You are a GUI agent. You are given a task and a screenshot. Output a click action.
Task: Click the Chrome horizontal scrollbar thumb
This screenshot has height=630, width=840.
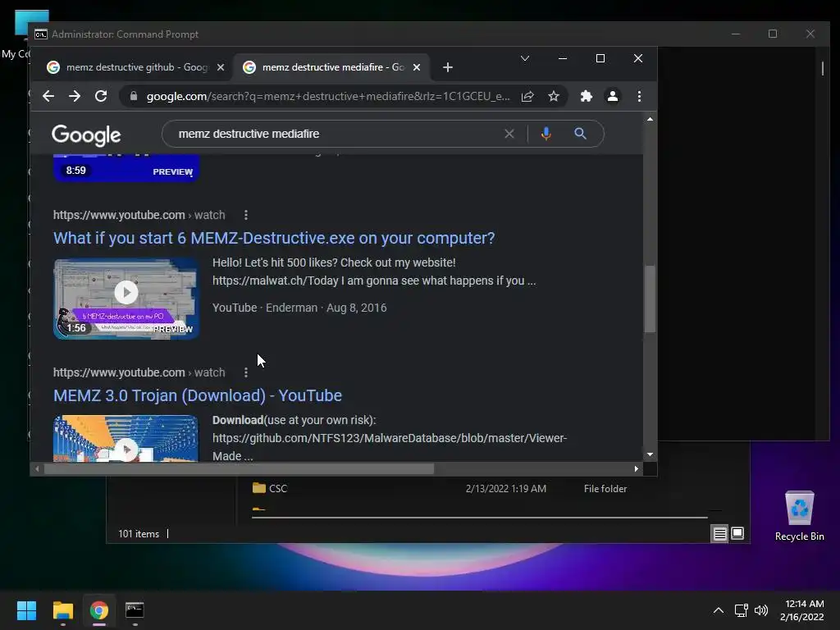[239, 468]
